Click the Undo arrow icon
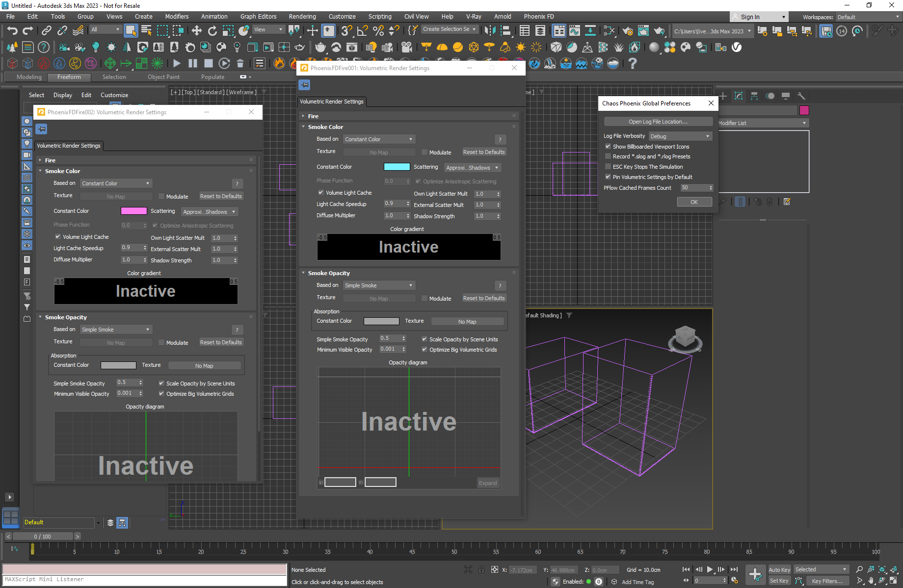903x588 pixels. tap(12, 30)
